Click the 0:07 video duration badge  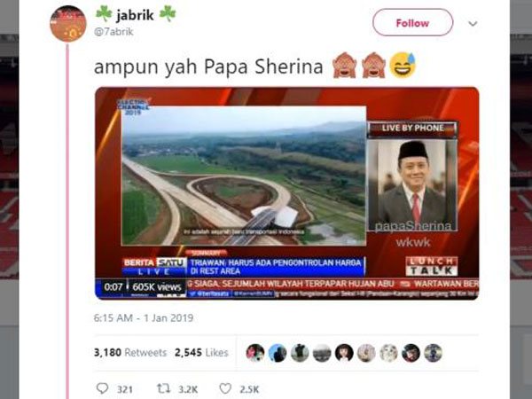click(x=113, y=287)
